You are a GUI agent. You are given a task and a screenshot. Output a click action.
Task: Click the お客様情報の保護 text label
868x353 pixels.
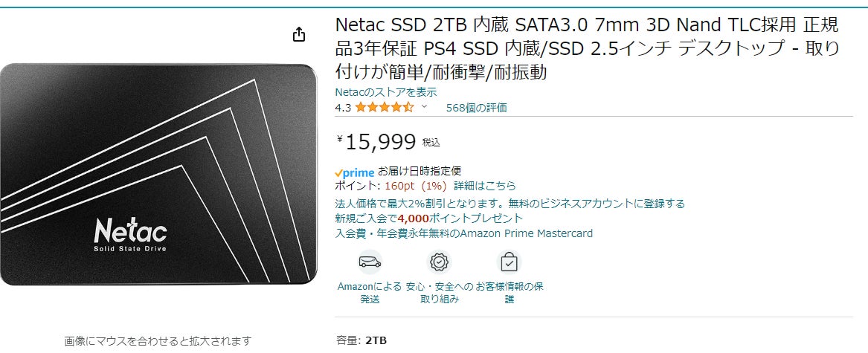tap(509, 292)
